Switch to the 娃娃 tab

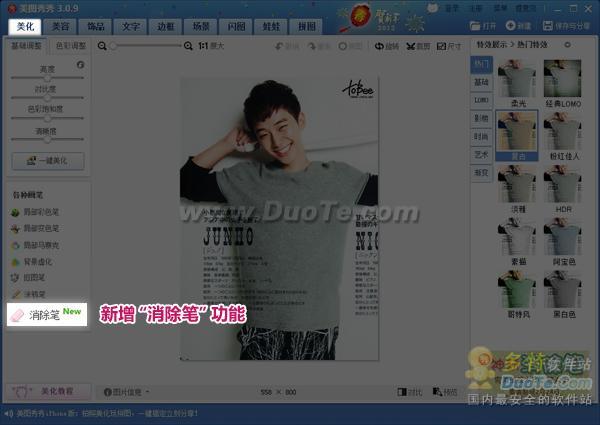271,26
